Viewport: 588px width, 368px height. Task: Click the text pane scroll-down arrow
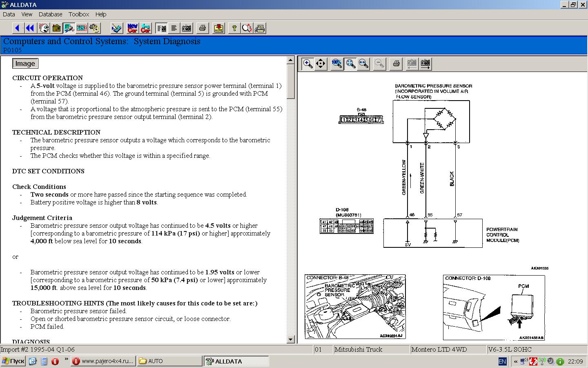(x=290, y=339)
